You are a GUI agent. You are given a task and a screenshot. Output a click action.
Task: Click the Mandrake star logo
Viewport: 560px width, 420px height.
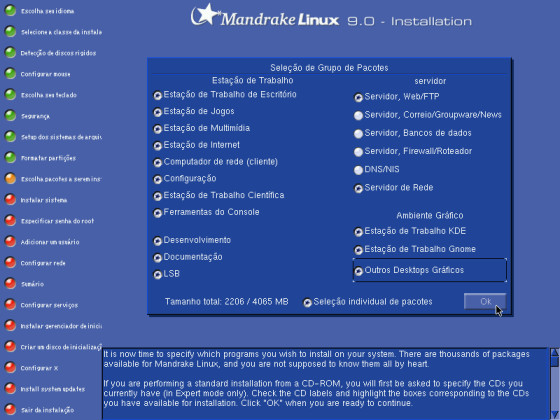tap(205, 14)
